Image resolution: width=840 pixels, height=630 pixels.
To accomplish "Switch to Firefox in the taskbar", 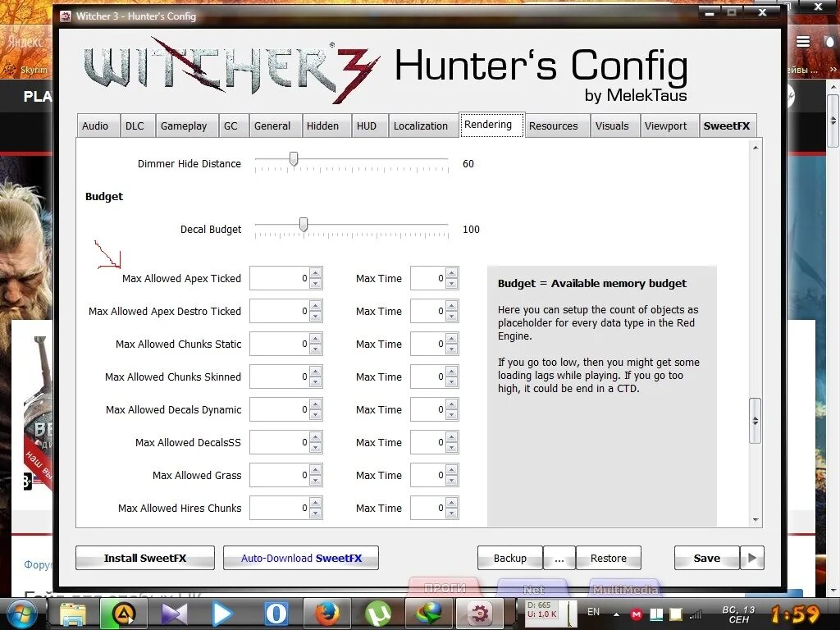I will pyautogui.click(x=326, y=614).
